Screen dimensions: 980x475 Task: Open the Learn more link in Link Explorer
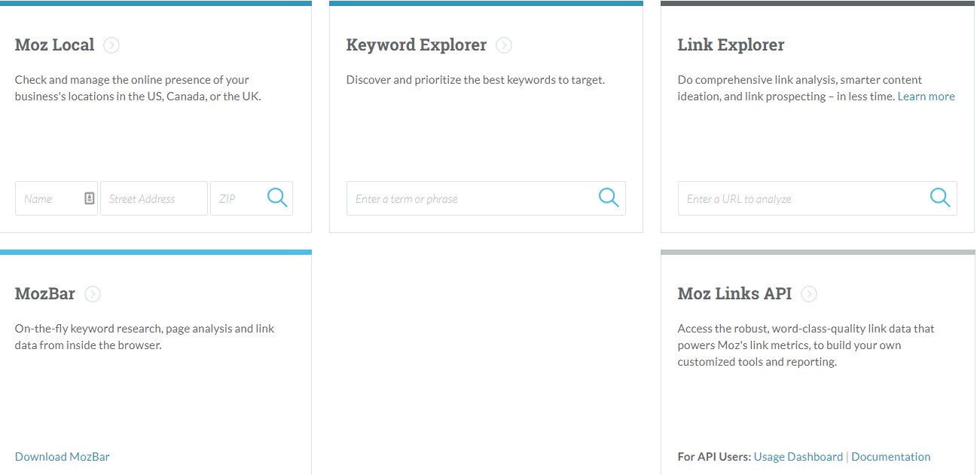(926, 96)
